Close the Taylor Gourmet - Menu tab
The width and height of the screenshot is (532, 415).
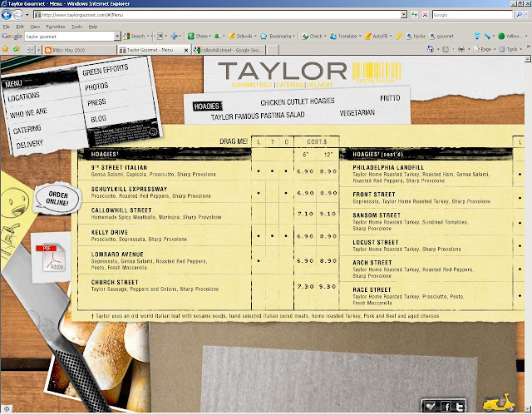click(x=186, y=50)
